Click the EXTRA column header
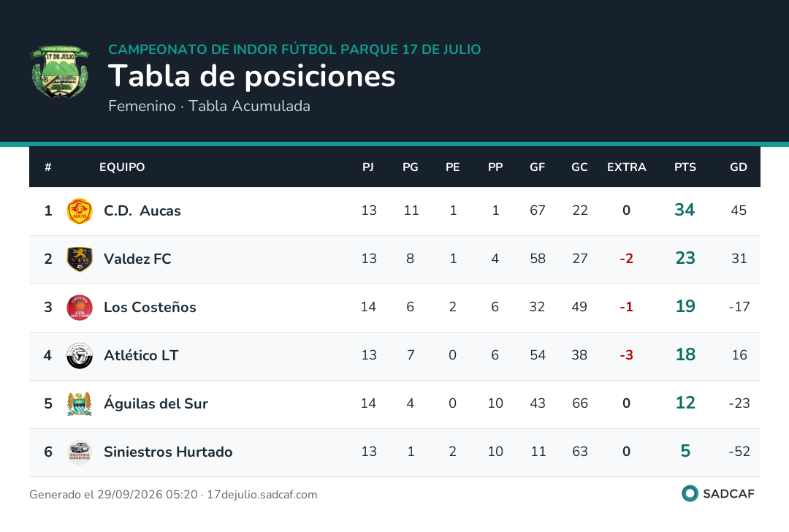789x532 pixels. coord(627,167)
